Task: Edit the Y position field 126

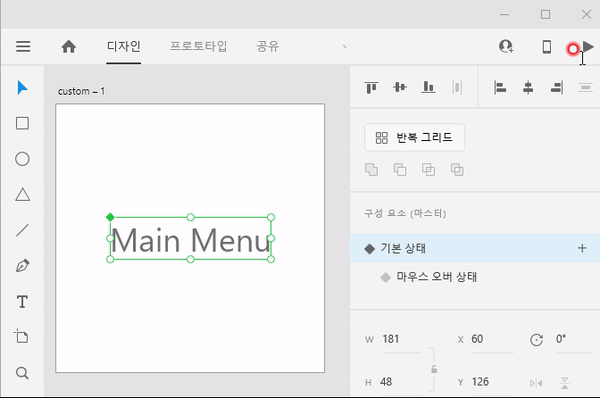Action: tap(492, 382)
